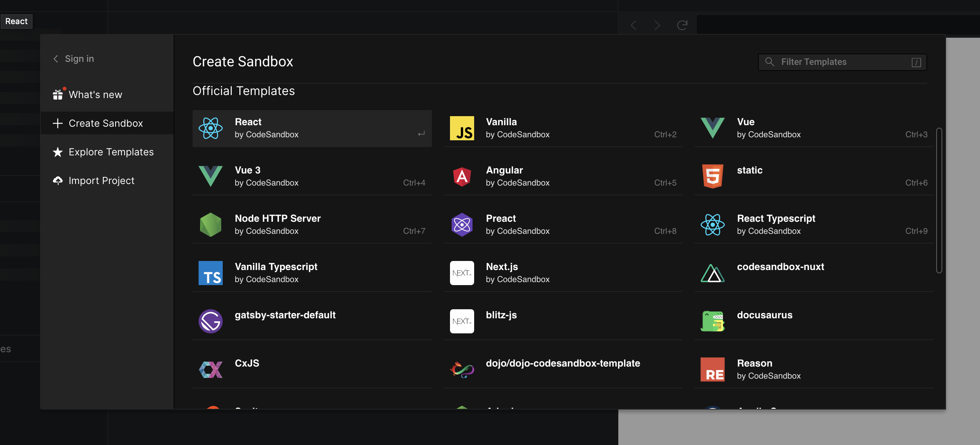Collapse the panel with the Sign in chevron

tap(55, 58)
